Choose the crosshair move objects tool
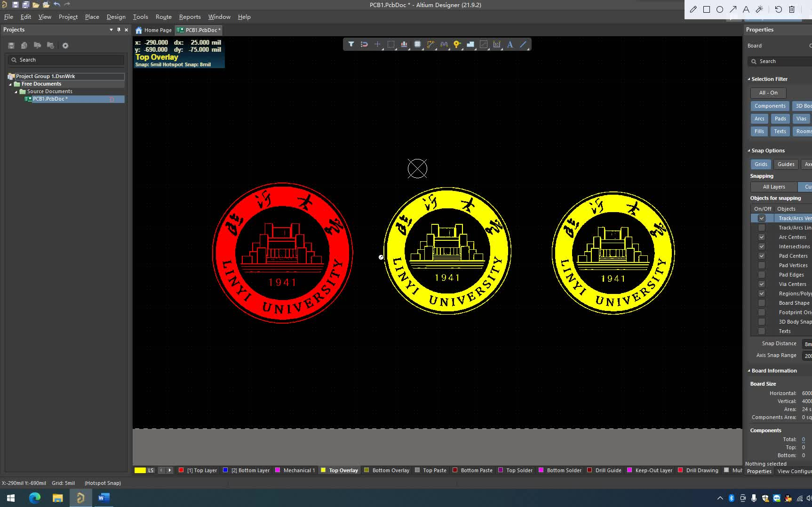The image size is (812, 507). 377,44
